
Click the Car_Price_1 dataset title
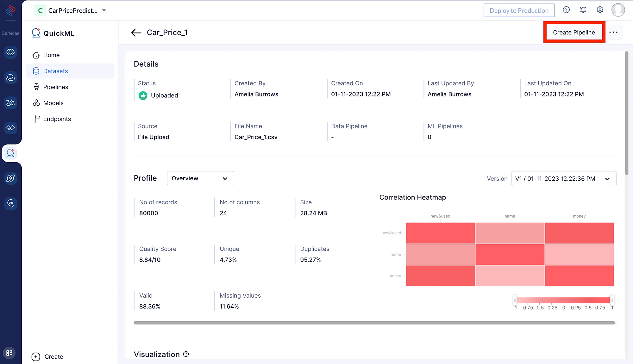[x=167, y=33]
